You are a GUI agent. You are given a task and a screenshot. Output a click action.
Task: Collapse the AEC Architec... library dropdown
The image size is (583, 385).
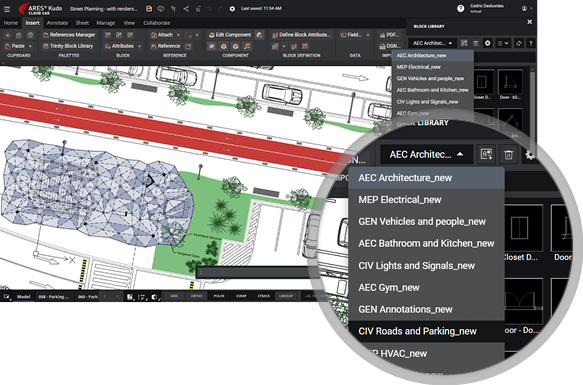pos(432,43)
